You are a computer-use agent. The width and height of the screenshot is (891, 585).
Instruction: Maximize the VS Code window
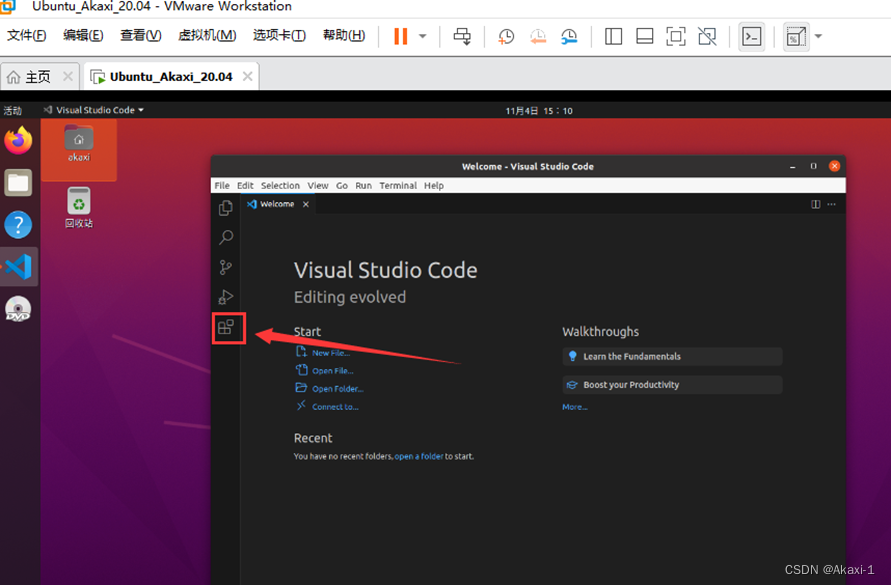813,166
